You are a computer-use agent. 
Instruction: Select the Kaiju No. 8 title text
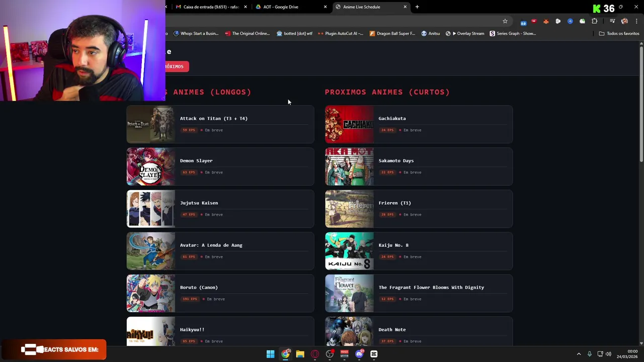(x=393, y=245)
